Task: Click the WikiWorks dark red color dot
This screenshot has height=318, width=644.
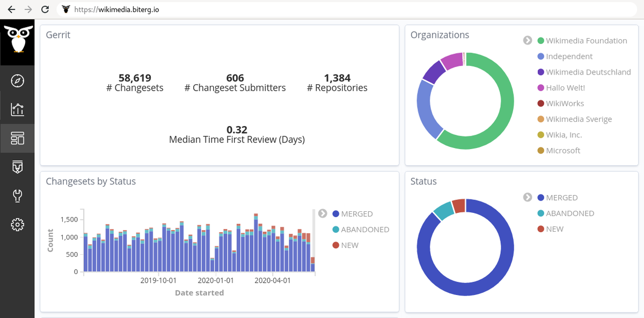Action: point(541,103)
